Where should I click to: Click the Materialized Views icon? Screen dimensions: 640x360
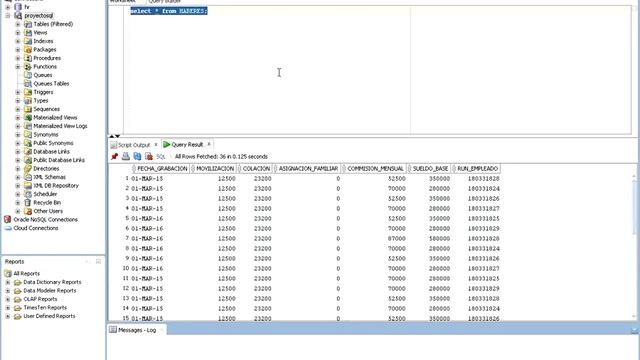click(28, 118)
